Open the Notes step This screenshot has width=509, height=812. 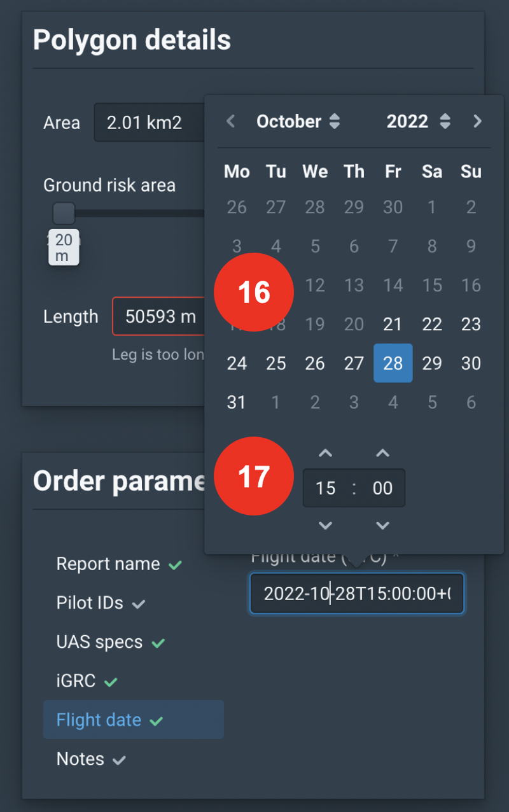point(80,759)
